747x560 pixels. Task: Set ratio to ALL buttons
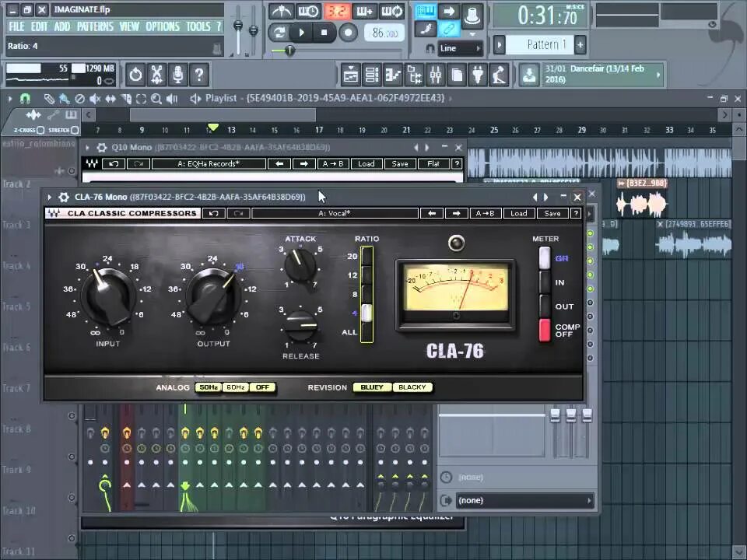tap(366, 332)
